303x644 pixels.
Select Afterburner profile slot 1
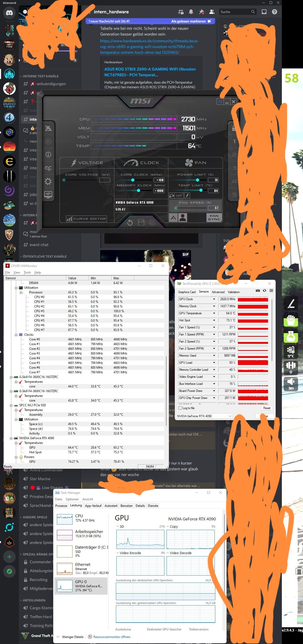coord(234,141)
